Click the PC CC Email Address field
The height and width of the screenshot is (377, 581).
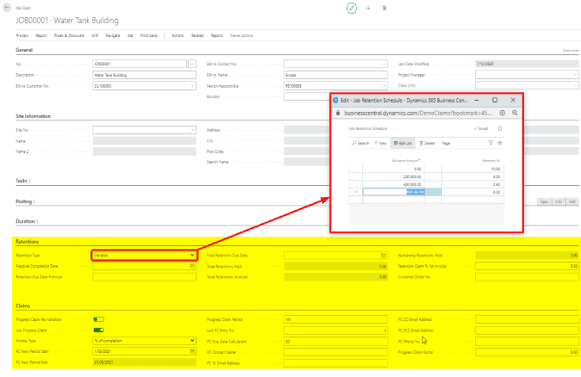pyautogui.click(x=527, y=319)
